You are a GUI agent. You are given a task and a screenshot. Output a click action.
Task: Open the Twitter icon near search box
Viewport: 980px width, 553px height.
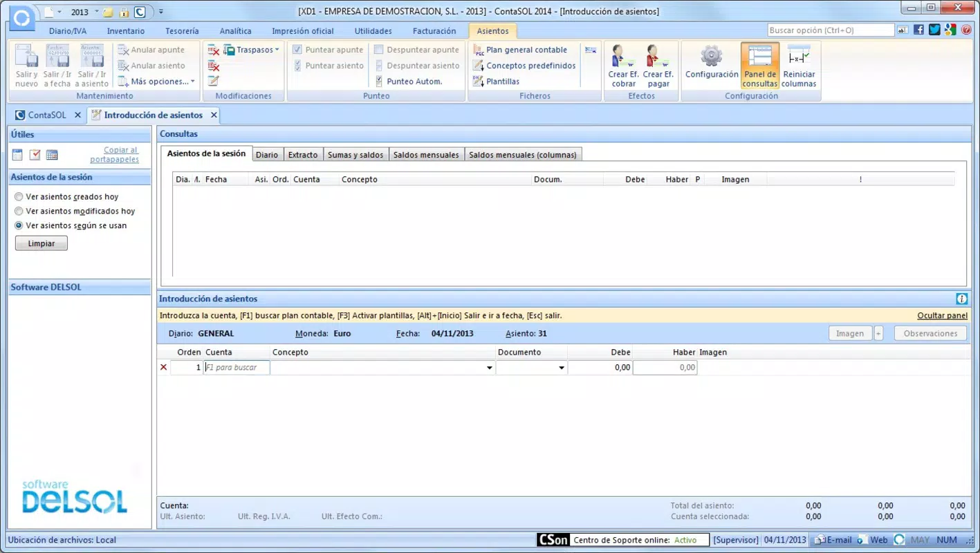934,30
